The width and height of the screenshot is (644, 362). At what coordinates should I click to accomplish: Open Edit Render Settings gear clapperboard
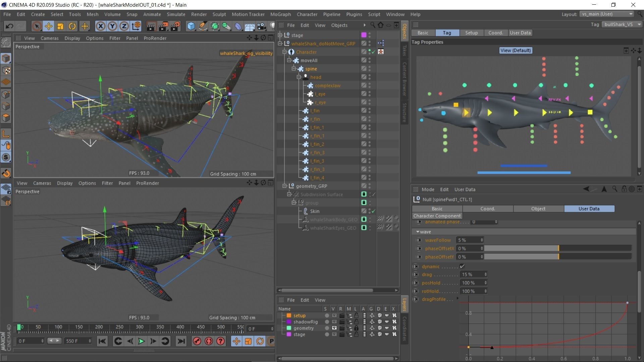175,26
